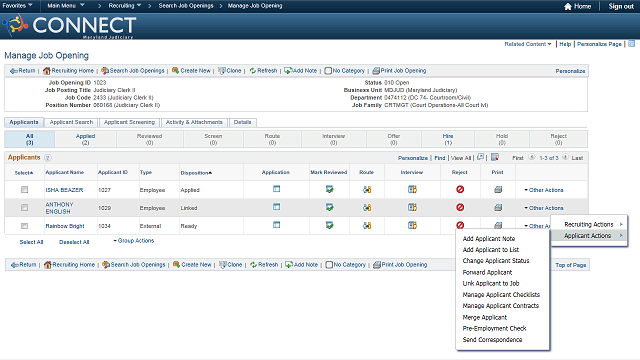Viewport: 640px width, 360px height.
Task: Open Applicants help question-mark icon
Action: (x=48, y=158)
